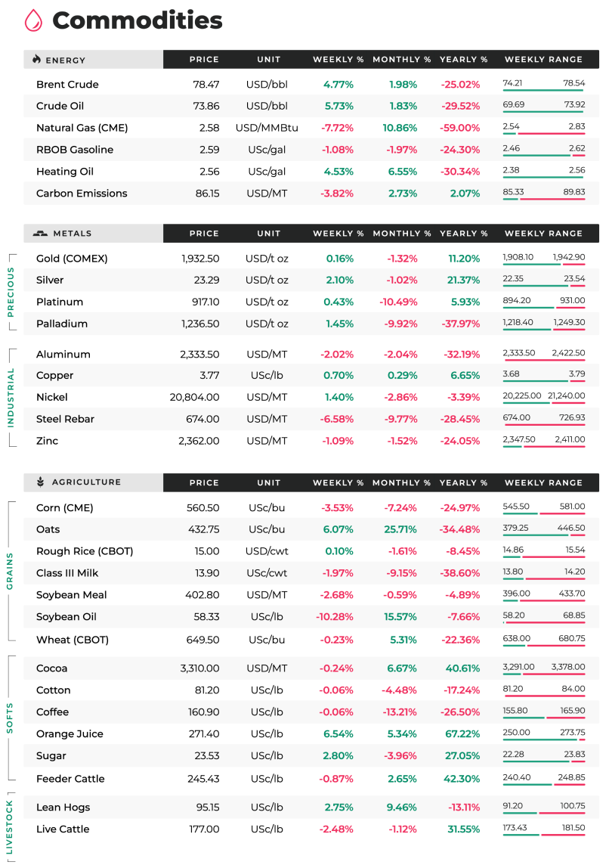Viewport: 609px width, 868px height.
Task: Click the Soybean Oil weekly range bar
Action: (x=544, y=623)
